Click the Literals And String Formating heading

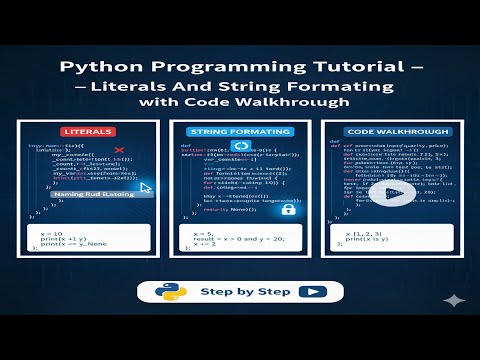(x=235, y=86)
